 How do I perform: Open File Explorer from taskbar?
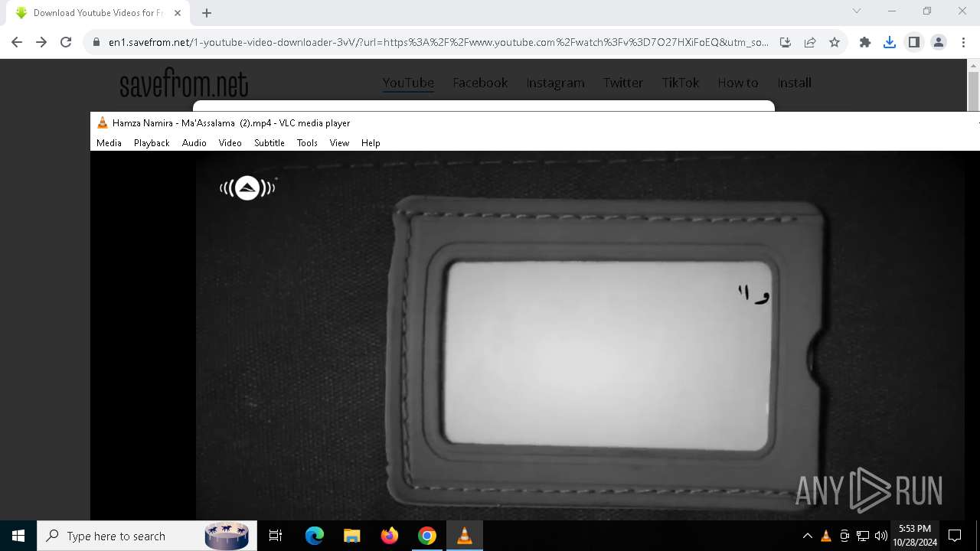pyautogui.click(x=351, y=536)
